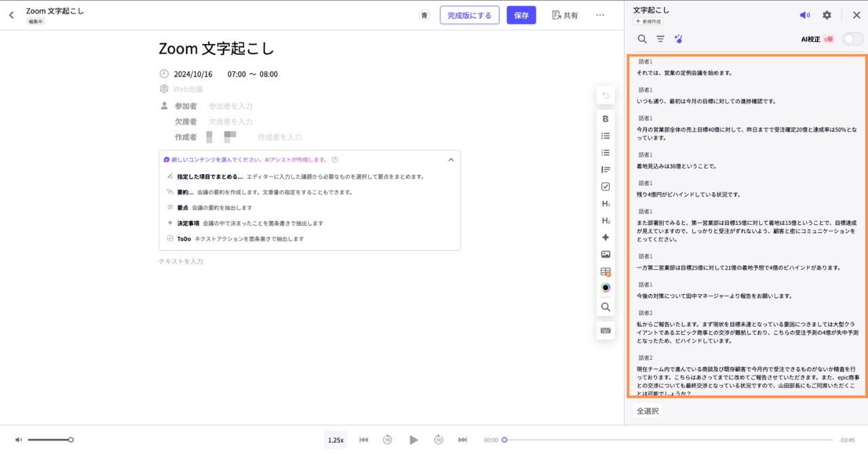This screenshot has height=454, width=868.
Task: Open the text color picker circle
Action: (x=606, y=288)
